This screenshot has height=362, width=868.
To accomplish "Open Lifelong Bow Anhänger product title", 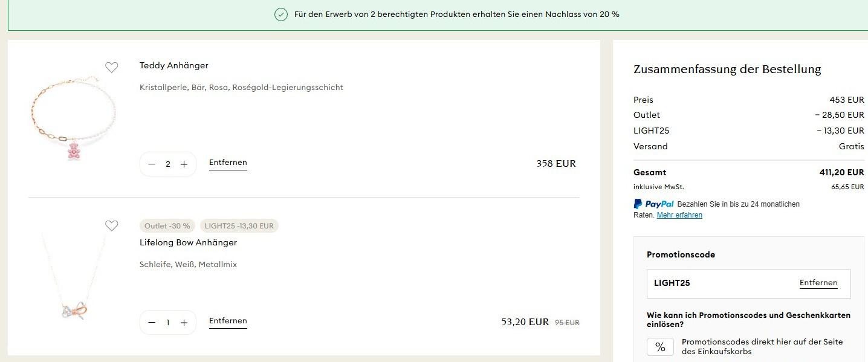I will coord(188,242).
